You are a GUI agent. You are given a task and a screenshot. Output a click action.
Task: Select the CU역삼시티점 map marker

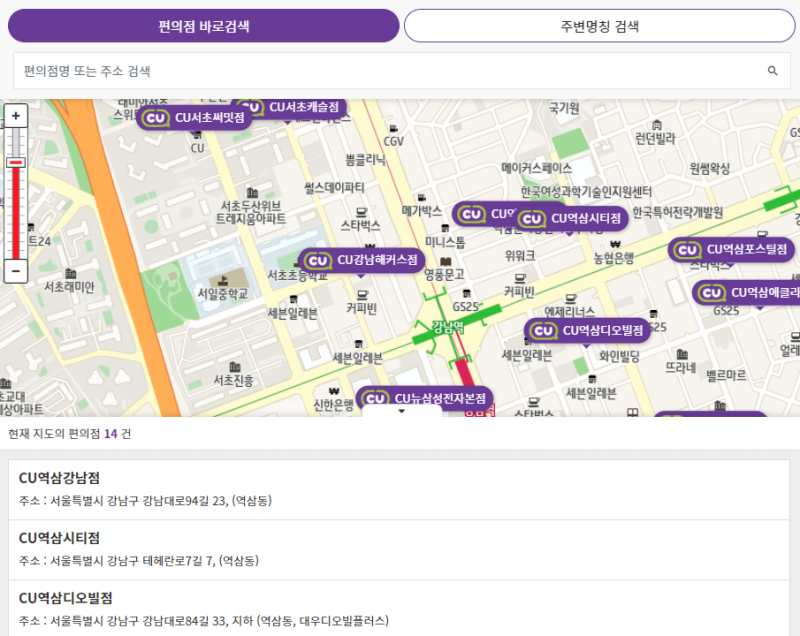[570, 219]
